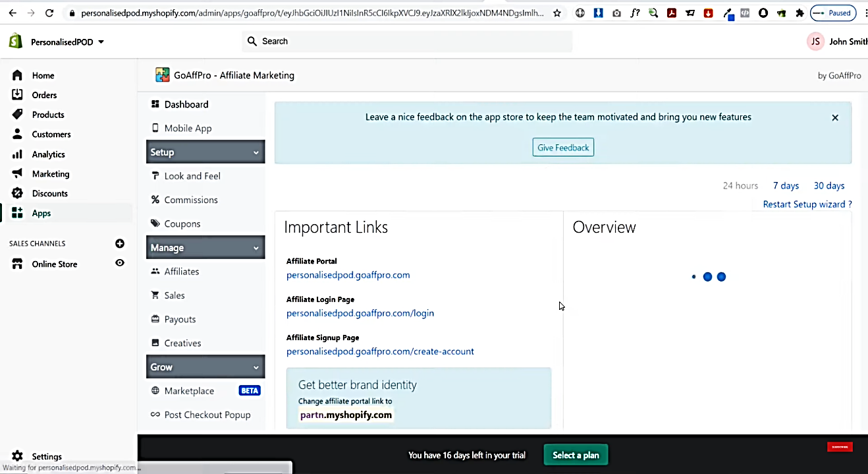Open the puzzle-piece Extensions menu
The height and width of the screenshot is (474, 868).
800,13
